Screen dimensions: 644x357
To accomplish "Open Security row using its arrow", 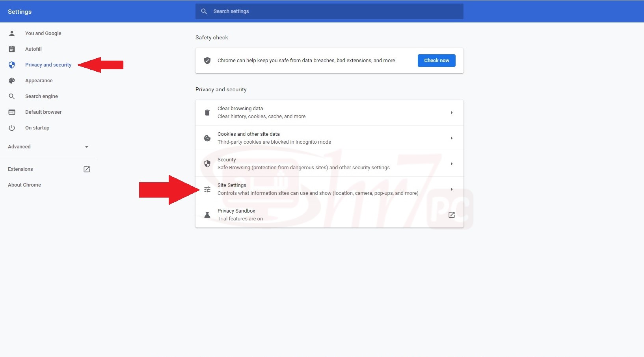I will point(452,164).
